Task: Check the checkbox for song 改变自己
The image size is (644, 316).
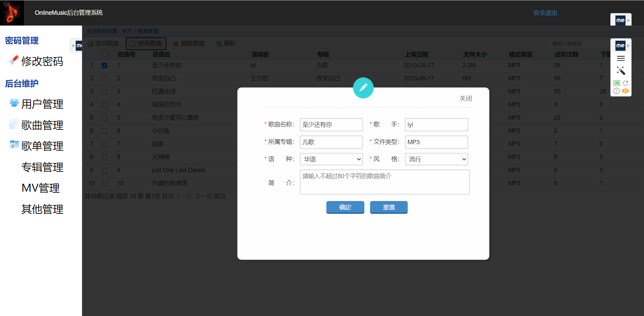Action: [x=105, y=78]
